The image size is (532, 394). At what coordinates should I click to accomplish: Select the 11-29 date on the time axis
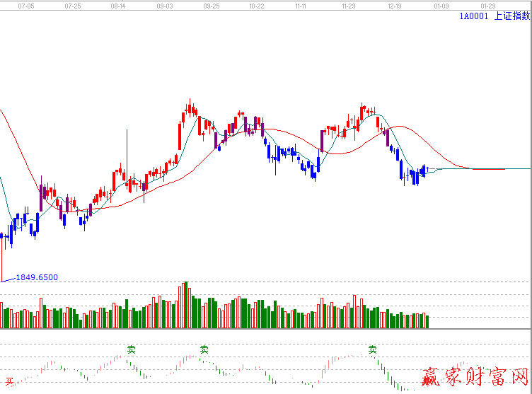coord(348,5)
